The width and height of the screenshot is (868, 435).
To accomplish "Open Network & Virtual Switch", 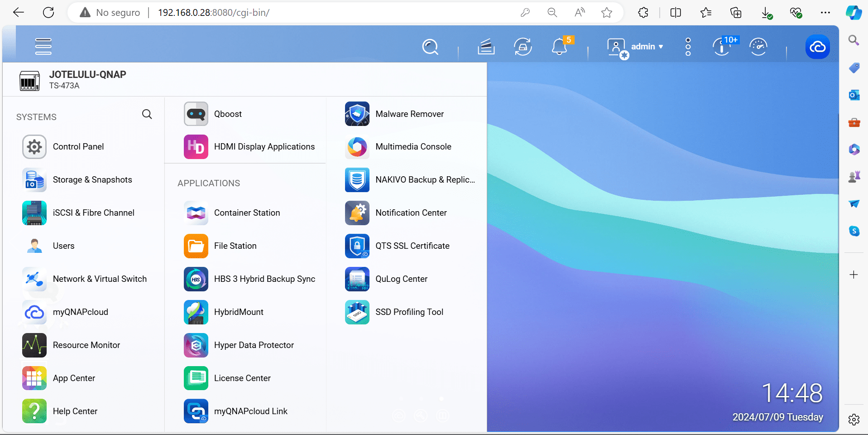I will pos(85,279).
